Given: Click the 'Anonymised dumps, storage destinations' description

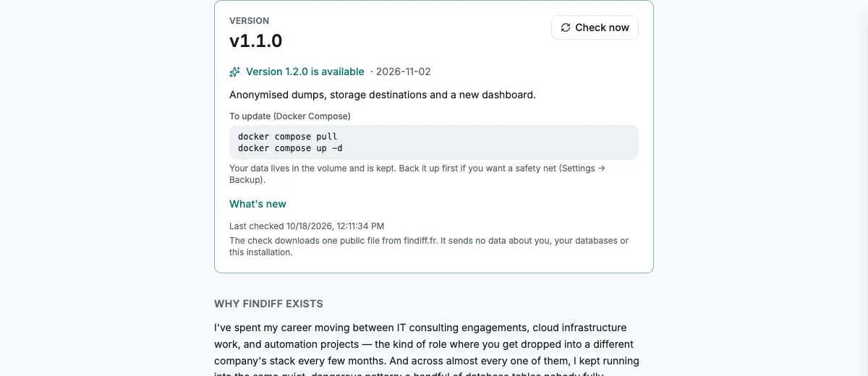Looking at the screenshot, I should 383,95.
